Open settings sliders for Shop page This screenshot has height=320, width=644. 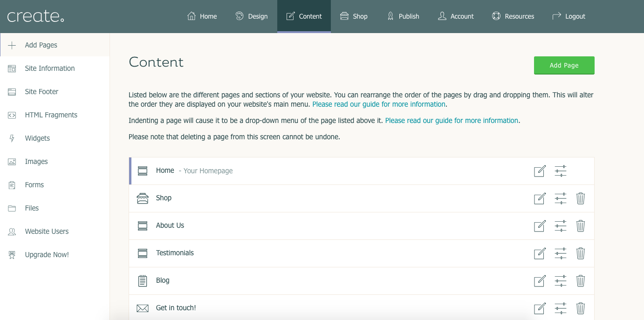point(561,198)
